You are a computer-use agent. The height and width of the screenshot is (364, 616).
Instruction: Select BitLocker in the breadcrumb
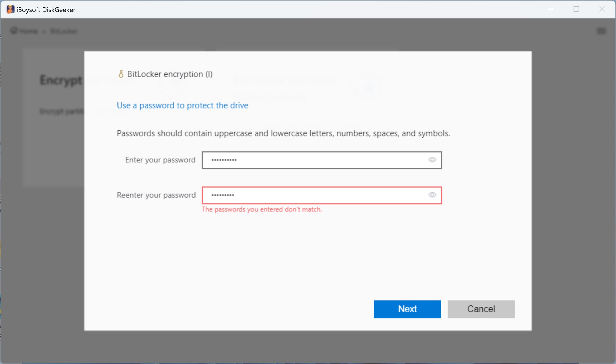pos(64,31)
